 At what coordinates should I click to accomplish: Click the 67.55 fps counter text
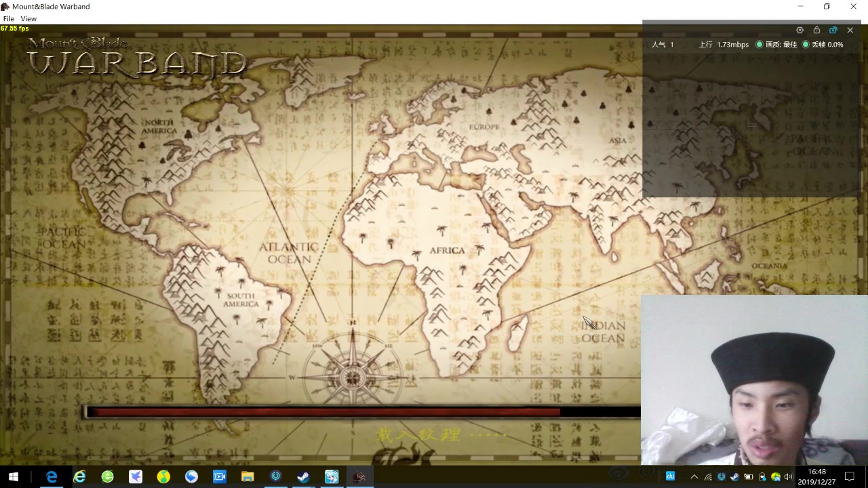pyautogui.click(x=15, y=28)
